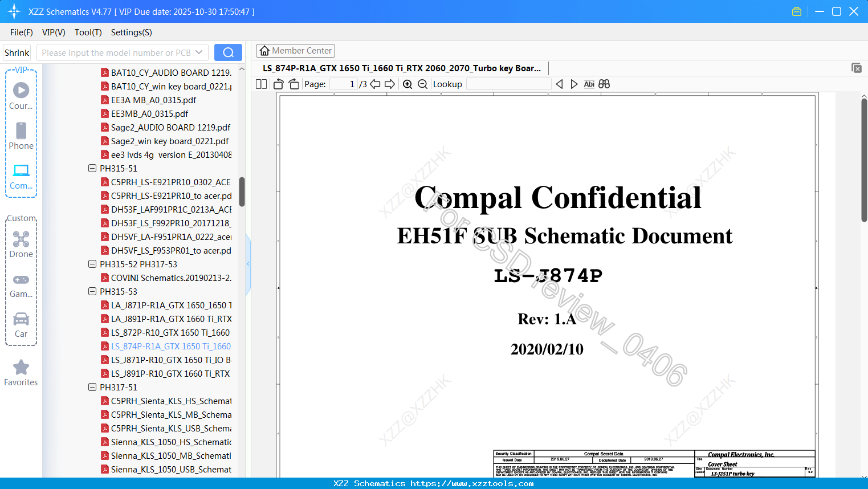Open Sage2_AUDIO BOARD 1219.pdf
Screen dimensions: 868x489
point(166,128)
